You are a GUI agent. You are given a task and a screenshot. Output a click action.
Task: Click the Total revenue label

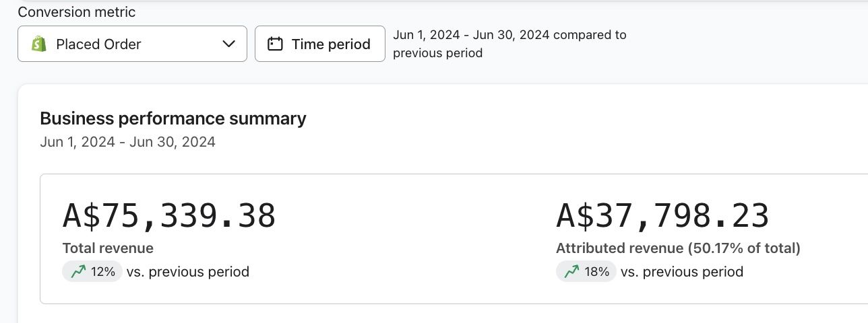pos(108,248)
